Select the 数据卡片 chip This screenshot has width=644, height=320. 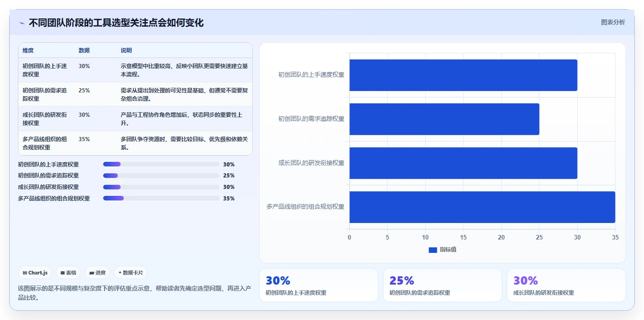(131, 273)
